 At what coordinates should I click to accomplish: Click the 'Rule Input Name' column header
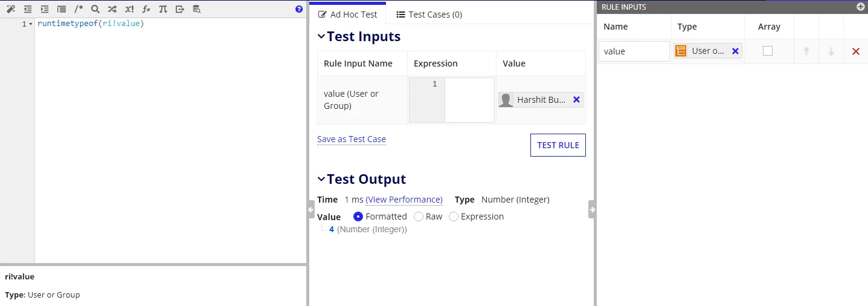point(358,63)
